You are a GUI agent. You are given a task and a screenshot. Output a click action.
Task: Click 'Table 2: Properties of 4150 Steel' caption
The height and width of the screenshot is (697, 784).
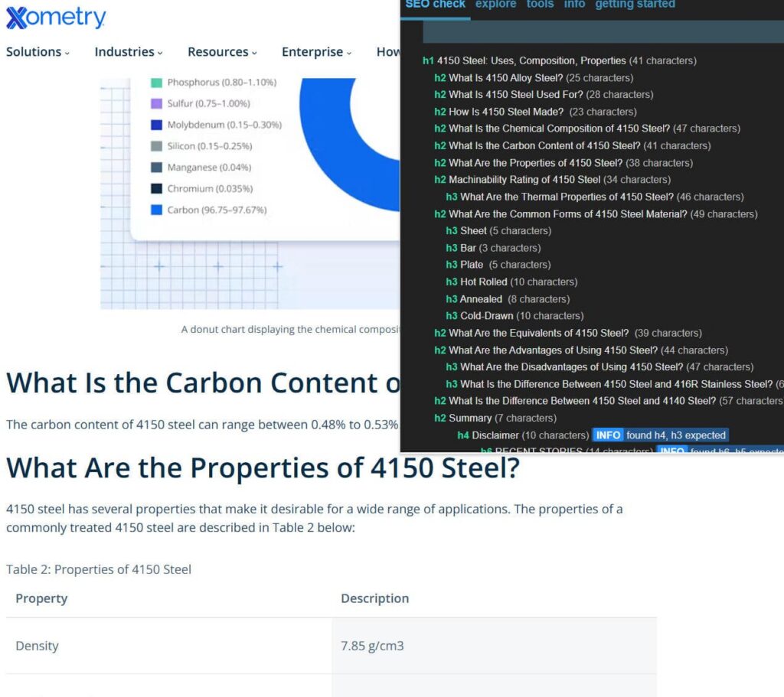tap(99, 569)
